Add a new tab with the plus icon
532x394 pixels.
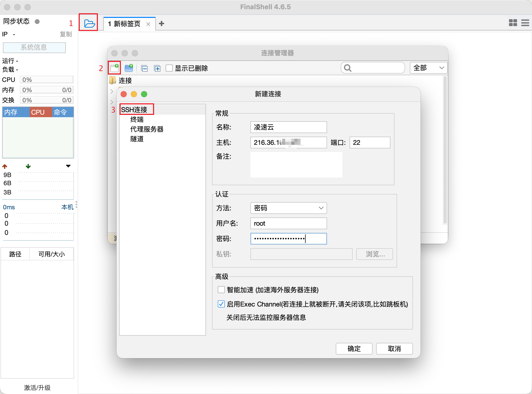pyautogui.click(x=161, y=24)
